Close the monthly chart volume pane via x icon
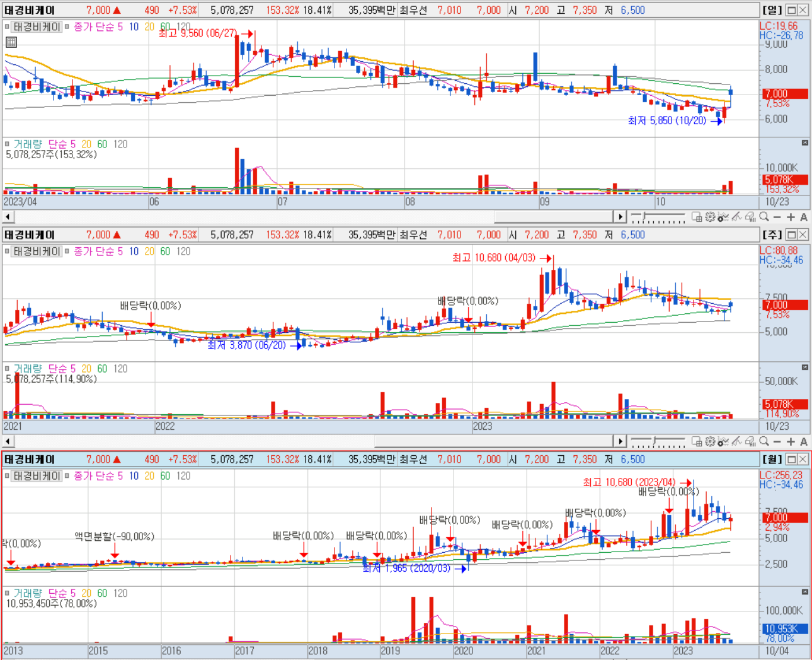This screenshot has width=812, height=660. pos(804,592)
